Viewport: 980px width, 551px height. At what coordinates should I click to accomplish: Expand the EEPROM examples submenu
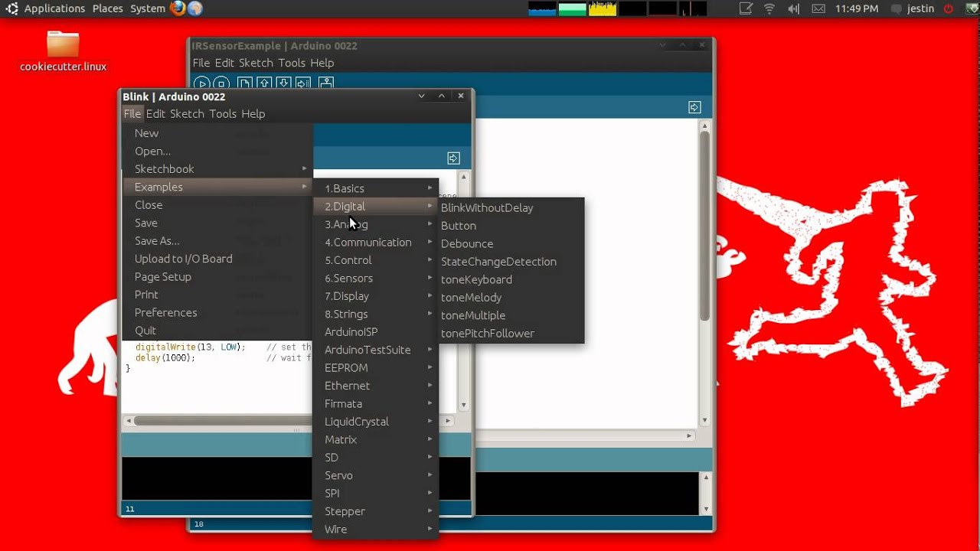tap(376, 368)
